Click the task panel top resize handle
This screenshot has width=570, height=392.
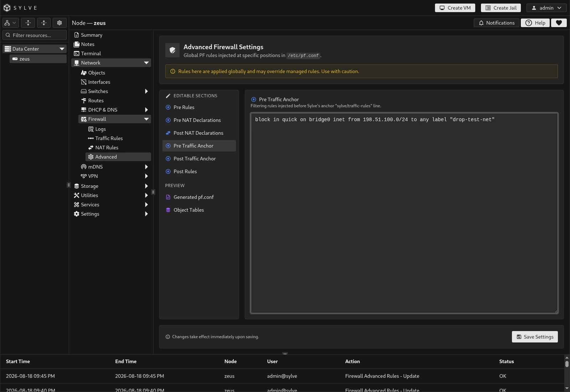click(285, 354)
